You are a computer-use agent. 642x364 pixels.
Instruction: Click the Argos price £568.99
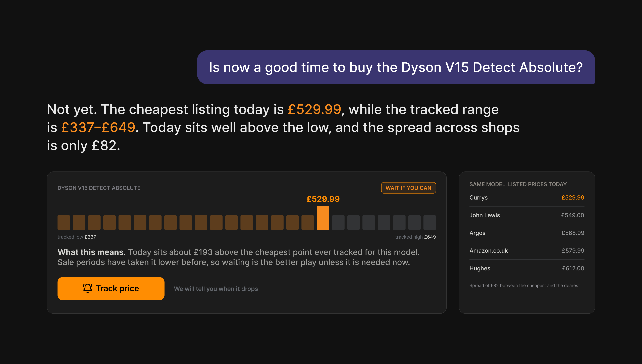573,233
